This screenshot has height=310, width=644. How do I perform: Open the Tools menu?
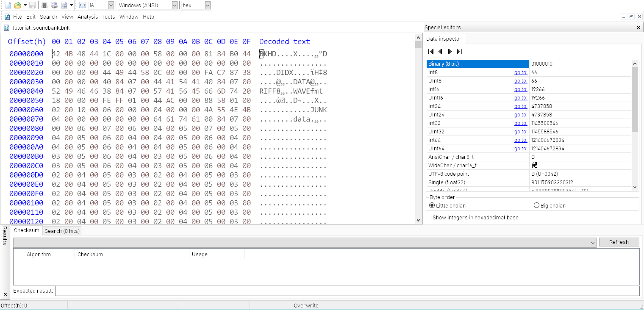pos(108,17)
